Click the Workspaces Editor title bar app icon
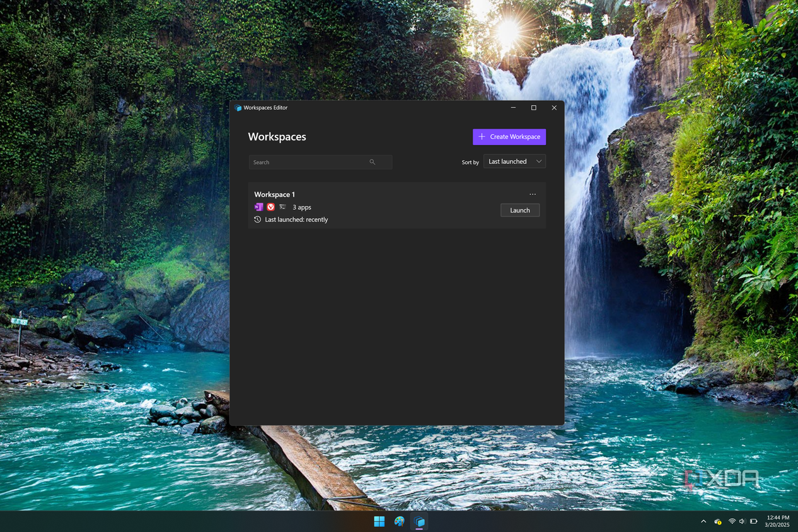This screenshot has height=532, width=798. 238,108
